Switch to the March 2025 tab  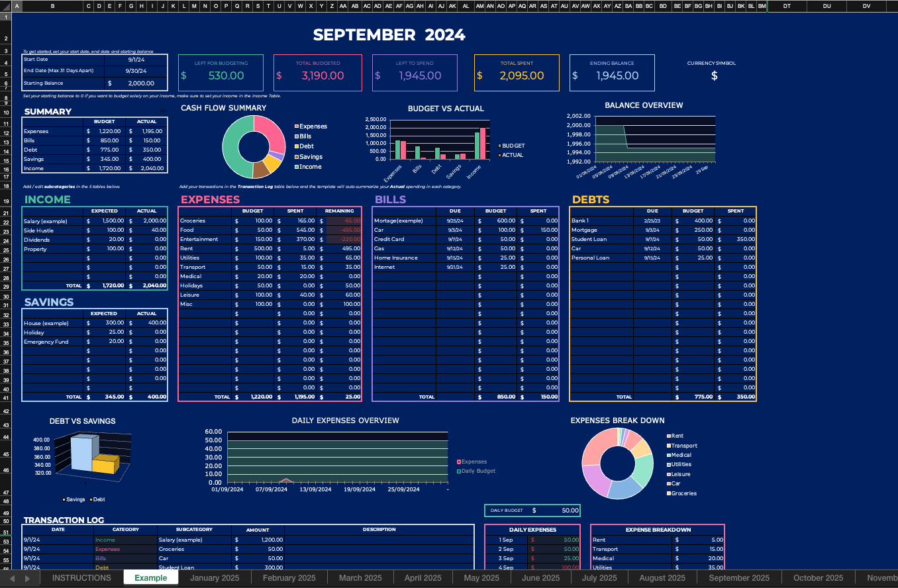tap(360, 578)
